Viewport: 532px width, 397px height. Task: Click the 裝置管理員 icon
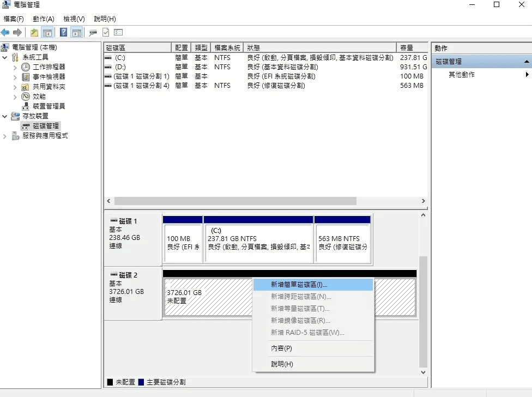point(26,106)
